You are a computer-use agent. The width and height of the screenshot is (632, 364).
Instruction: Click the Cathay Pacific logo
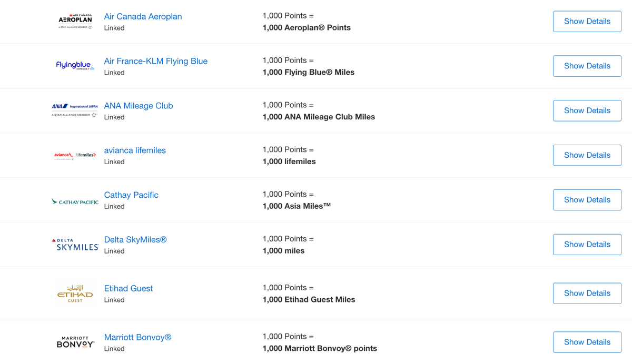click(75, 201)
